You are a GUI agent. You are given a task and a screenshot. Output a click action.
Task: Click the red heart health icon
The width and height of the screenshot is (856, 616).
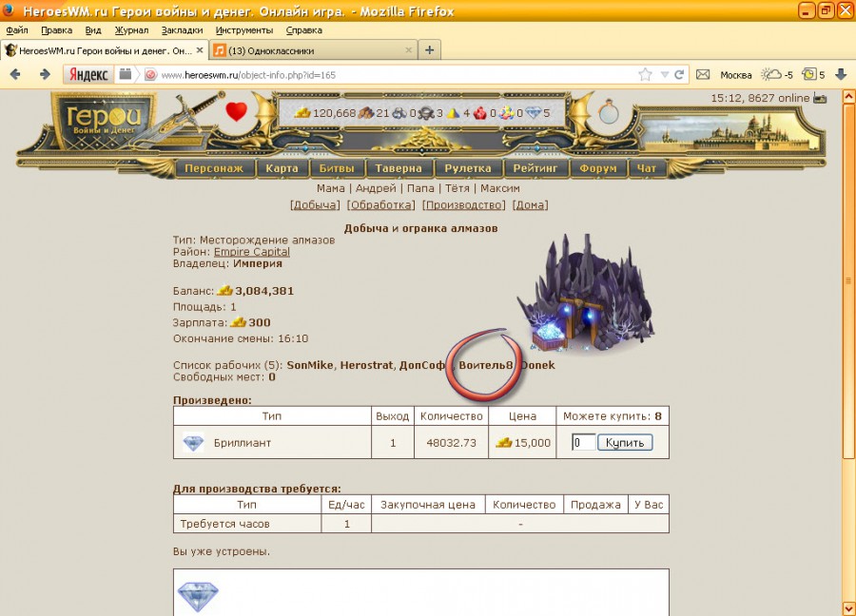click(x=236, y=112)
